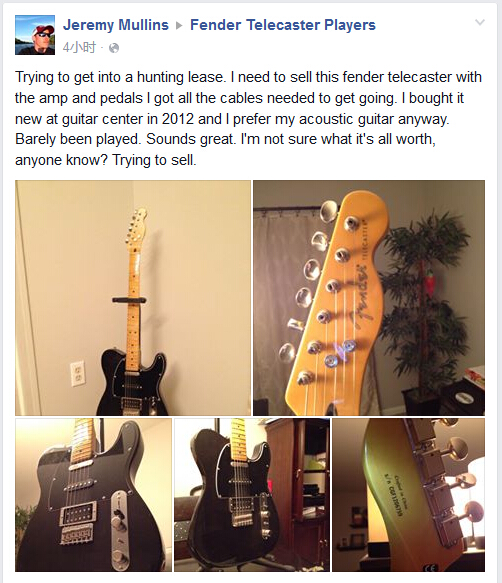Open the serial number neck back photo
This screenshot has width=502, height=583.
tap(408, 495)
